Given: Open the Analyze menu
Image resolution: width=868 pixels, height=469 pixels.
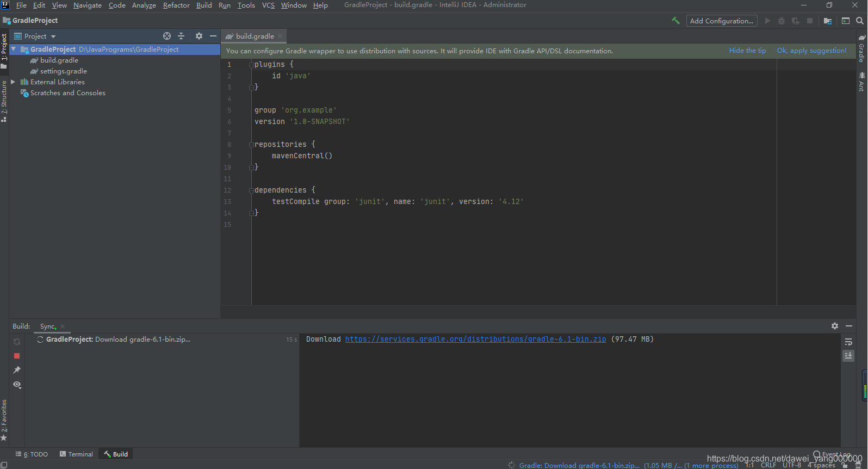Looking at the screenshot, I should click(144, 5).
